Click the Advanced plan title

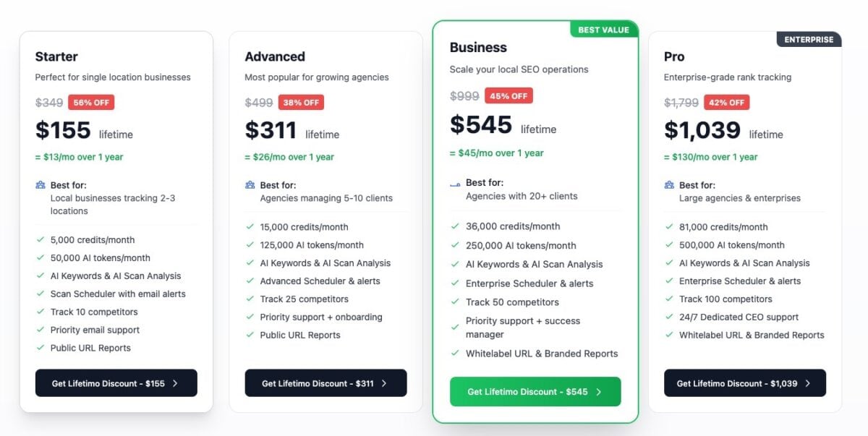[x=275, y=56]
